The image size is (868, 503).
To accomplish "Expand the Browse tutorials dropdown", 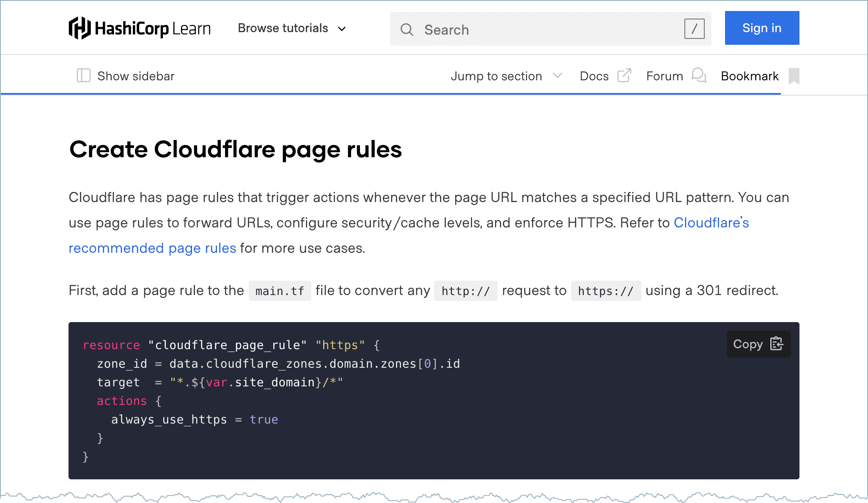I will pyautogui.click(x=291, y=27).
